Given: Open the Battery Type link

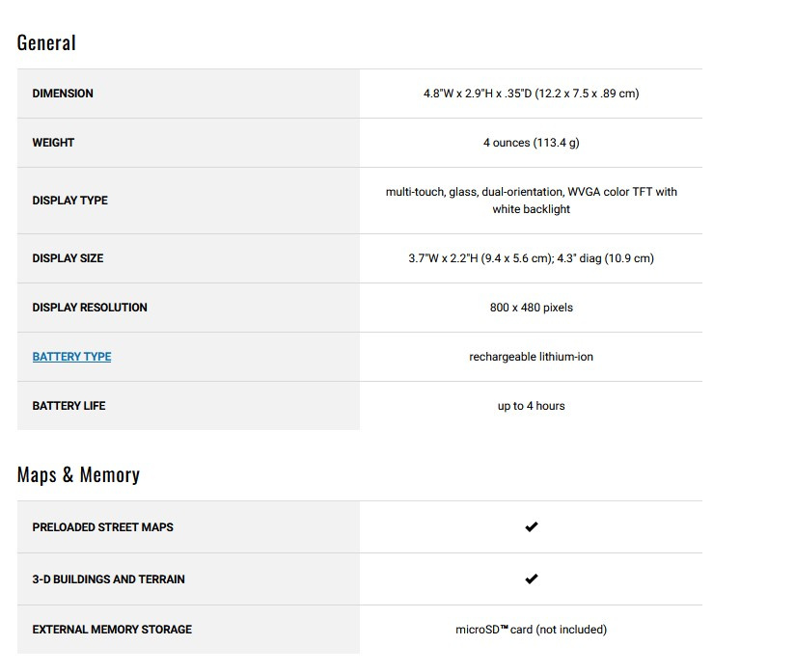Looking at the screenshot, I should (x=71, y=357).
